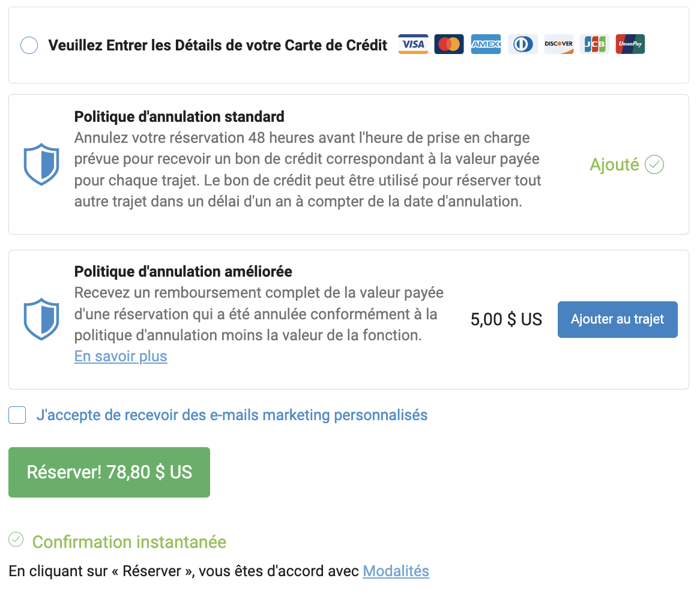Open the En savoir plus link

tap(121, 356)
